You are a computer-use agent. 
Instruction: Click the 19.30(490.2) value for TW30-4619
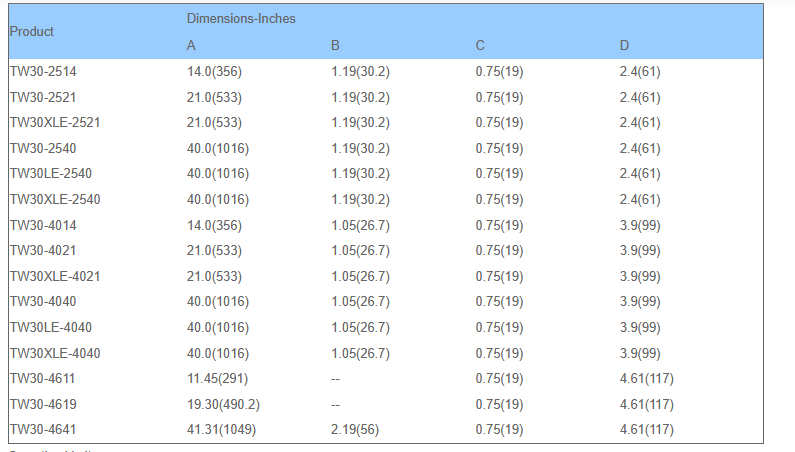224,404
